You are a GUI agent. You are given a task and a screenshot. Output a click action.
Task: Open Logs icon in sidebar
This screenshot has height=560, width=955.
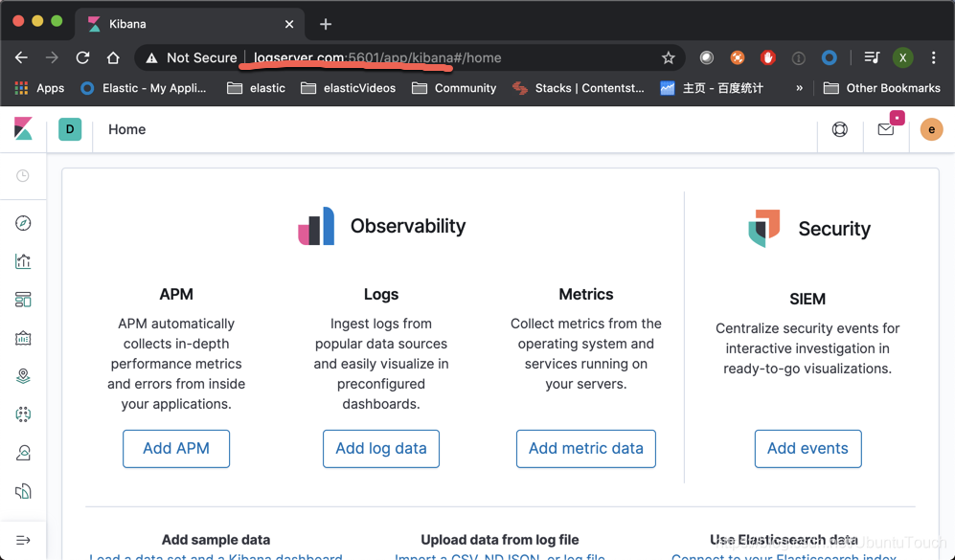23,491
